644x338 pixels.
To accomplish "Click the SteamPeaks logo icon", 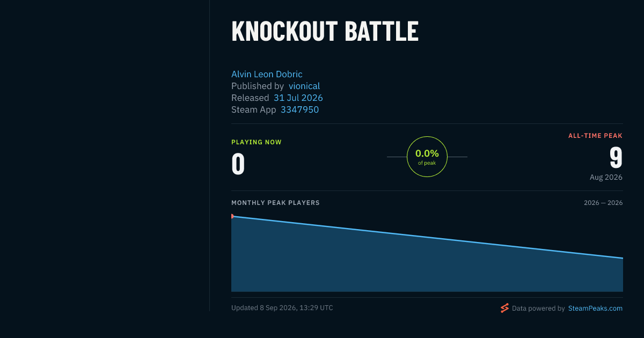I will (504, 308).
